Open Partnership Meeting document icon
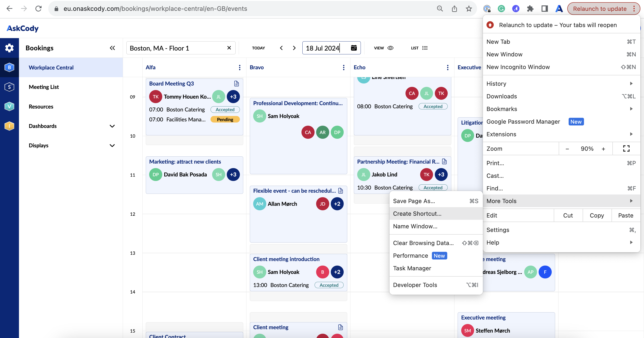The height and width of the screenshot is (338, 644). [444, 162]
